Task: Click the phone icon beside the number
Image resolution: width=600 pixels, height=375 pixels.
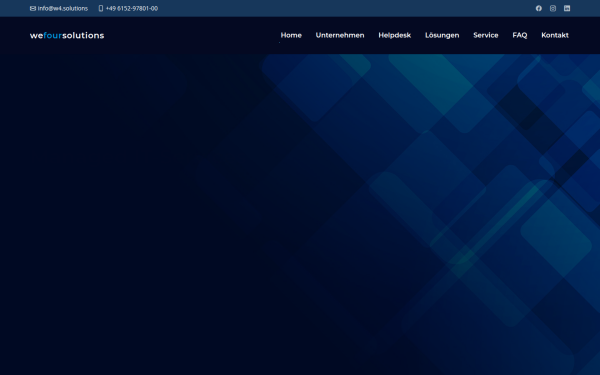Action: coord(101,8)
